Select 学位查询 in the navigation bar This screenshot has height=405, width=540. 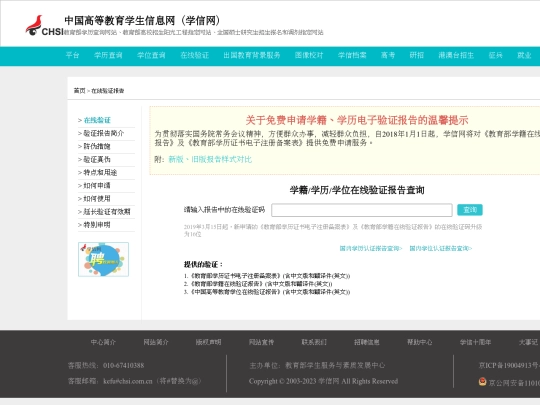point(151,55)
